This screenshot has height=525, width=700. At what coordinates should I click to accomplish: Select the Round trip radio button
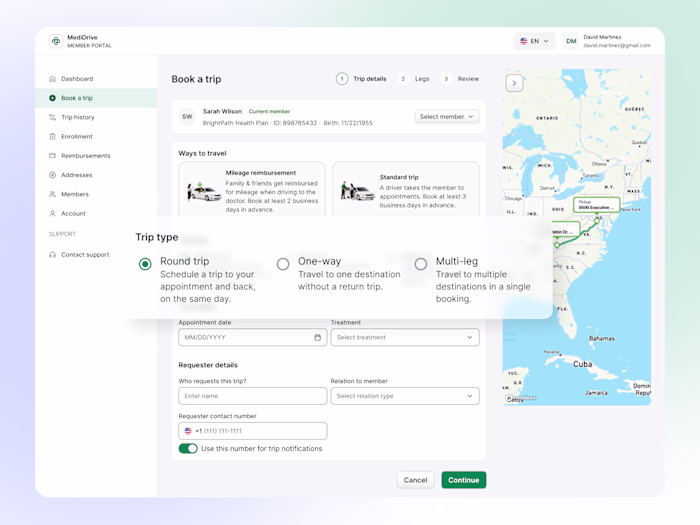(x=145, y=264)
